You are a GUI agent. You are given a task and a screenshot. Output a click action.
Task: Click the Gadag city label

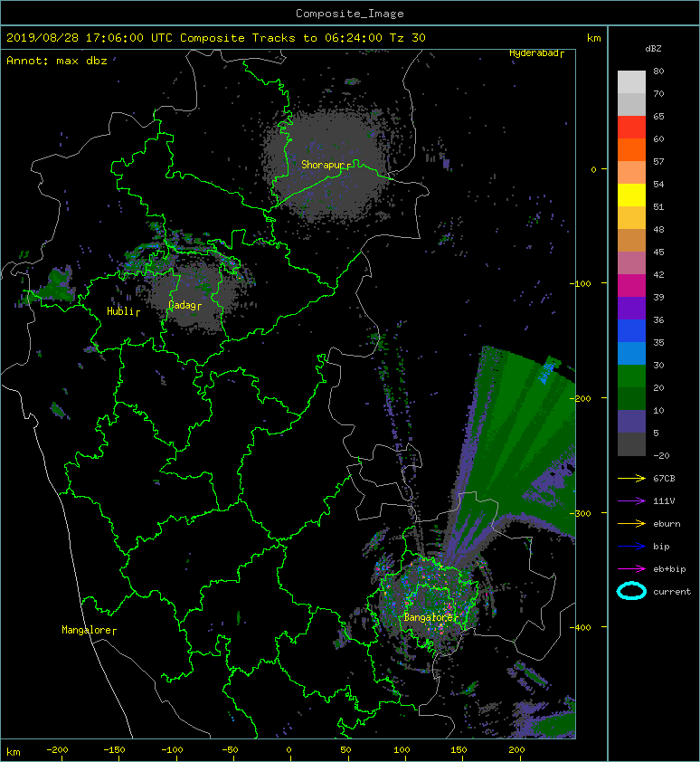click(182, 305)
